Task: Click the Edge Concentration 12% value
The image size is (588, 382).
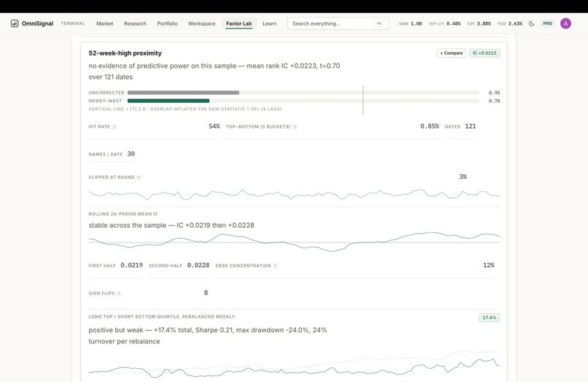Action: [489, 265]
